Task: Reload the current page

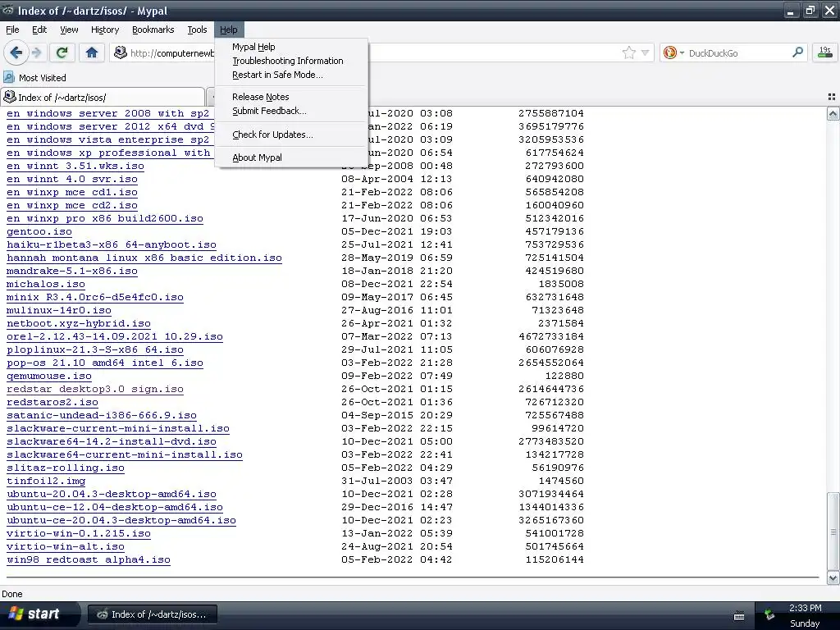Action: click(62, 52)
